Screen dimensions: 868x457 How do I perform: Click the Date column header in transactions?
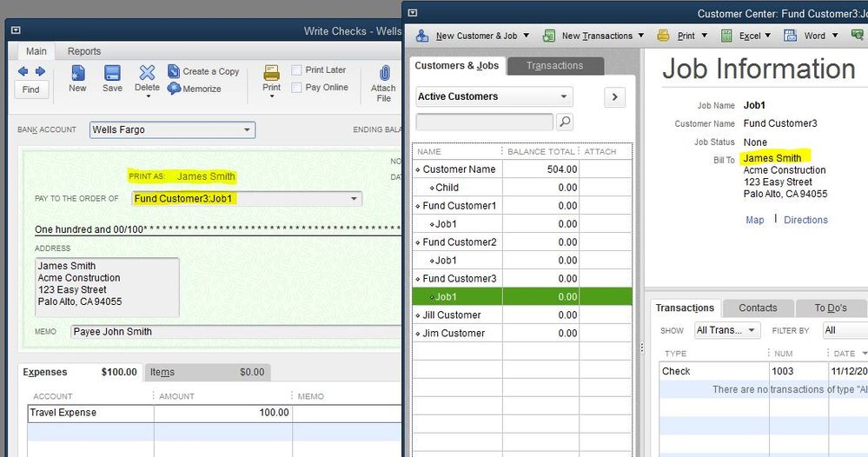click(847, 354)
